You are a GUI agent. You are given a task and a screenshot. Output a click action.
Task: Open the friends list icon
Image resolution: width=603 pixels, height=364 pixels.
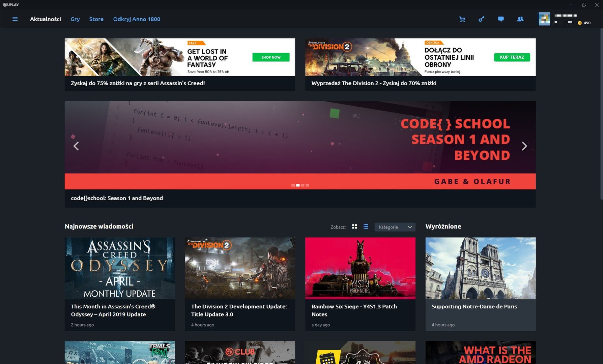coord(520,19)
